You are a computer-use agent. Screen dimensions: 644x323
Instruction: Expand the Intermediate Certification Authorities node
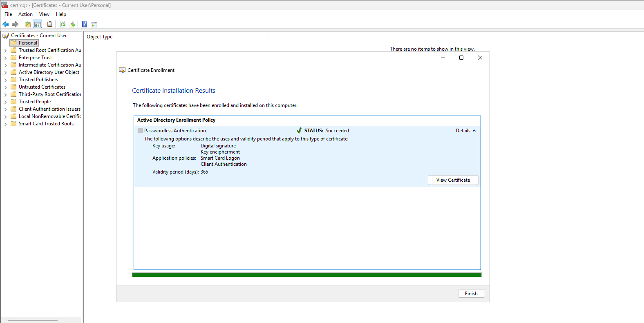coord(5,65)
